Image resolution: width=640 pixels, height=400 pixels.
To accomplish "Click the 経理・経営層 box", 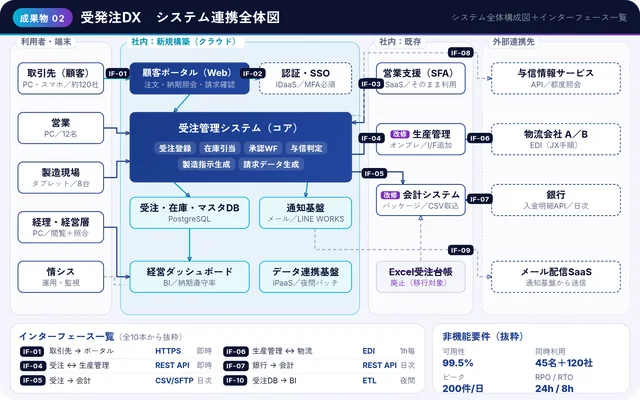I will (61, 227).
